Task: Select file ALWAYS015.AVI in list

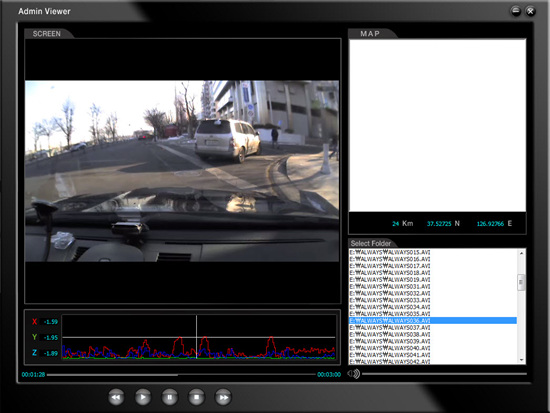Action: 390,252
